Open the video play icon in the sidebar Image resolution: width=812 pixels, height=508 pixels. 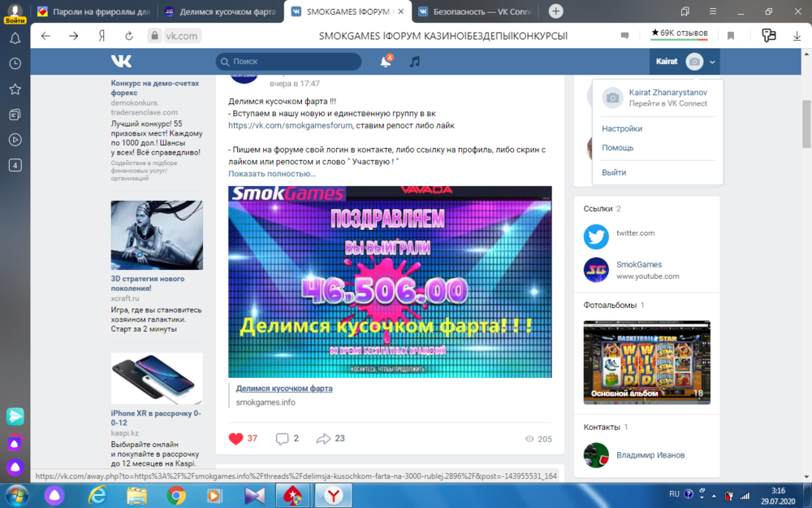(15, 140)
